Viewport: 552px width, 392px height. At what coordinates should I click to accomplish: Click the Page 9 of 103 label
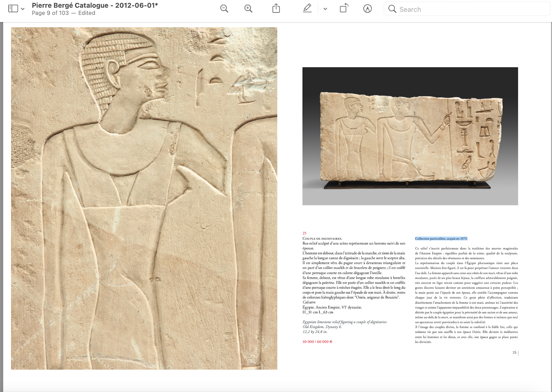click(x=50, y=13)
